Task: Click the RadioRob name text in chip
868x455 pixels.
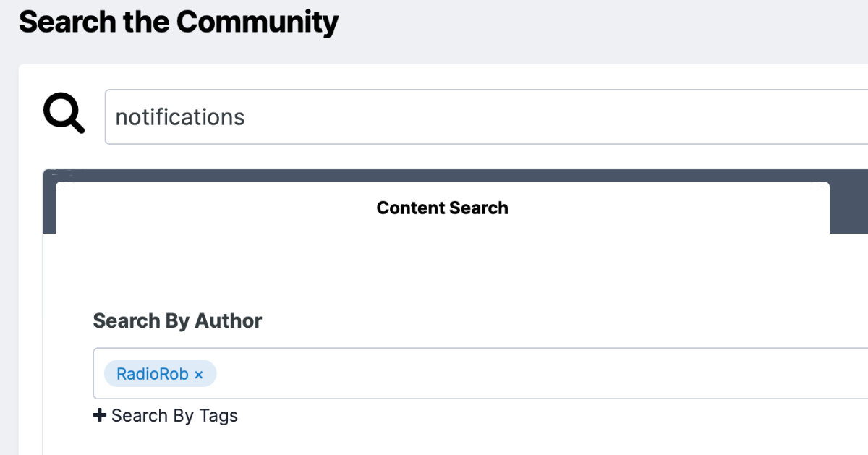Action: 153,374
